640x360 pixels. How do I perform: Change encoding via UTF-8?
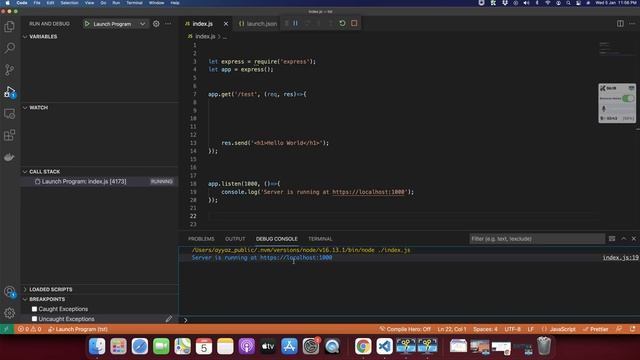pos(512,329)
